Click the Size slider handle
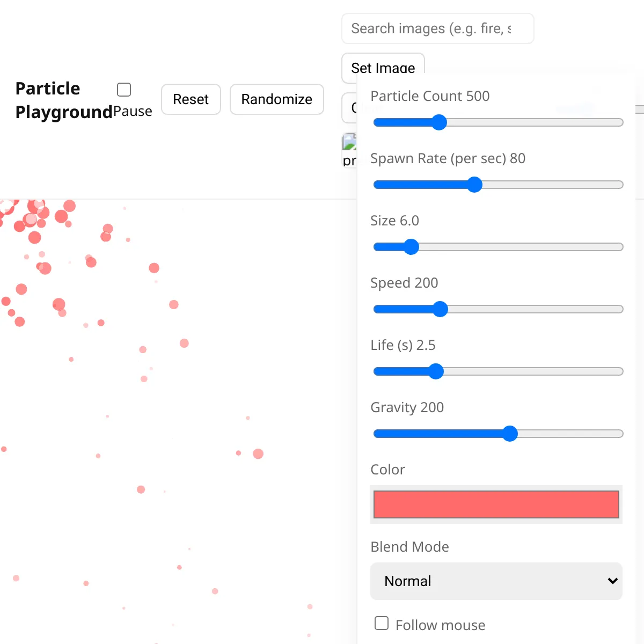 click(x=411, y=247)
